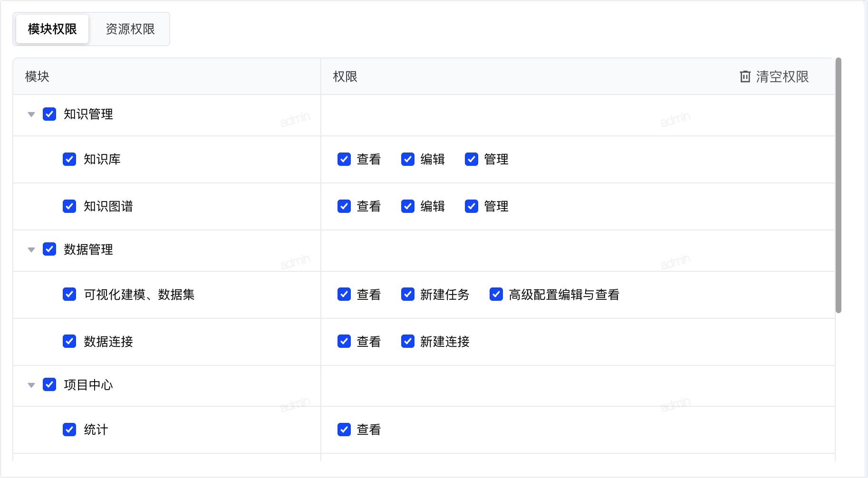This screenshot has height=478, width=868.
Task: Uncheck the 知识管理 module checkbox
Action: 49,114
